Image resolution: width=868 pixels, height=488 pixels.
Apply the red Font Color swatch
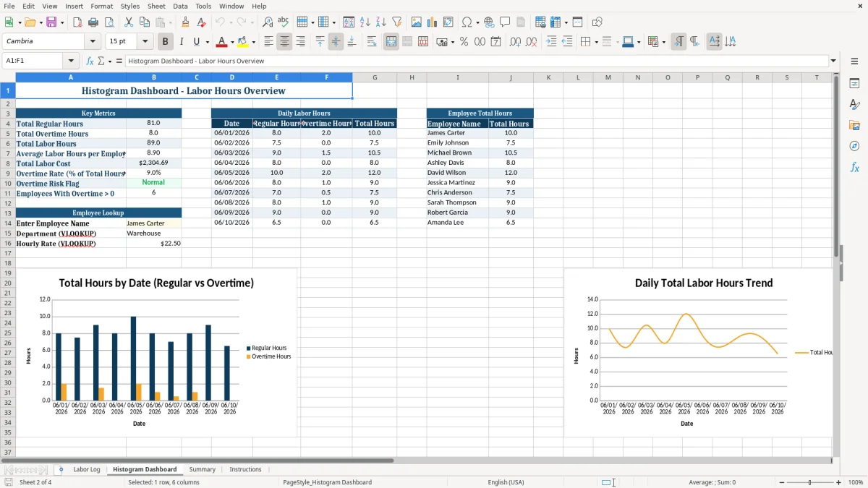tap(222, 42)
